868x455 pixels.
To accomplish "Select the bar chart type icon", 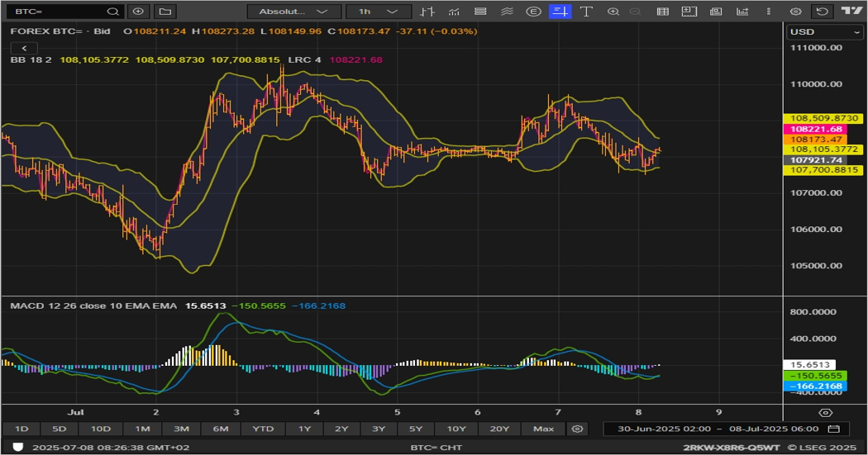I will pyautogui.click(x=427, y=11).
